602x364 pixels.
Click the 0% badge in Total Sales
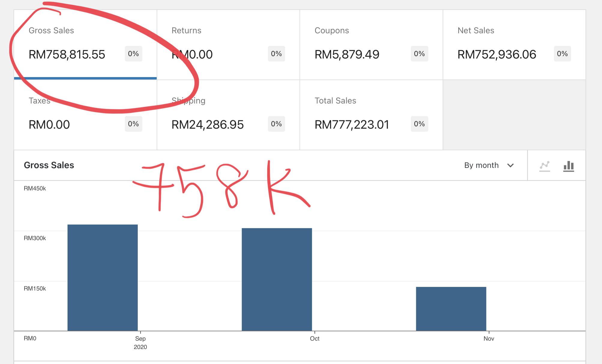[x=419, y=124]
